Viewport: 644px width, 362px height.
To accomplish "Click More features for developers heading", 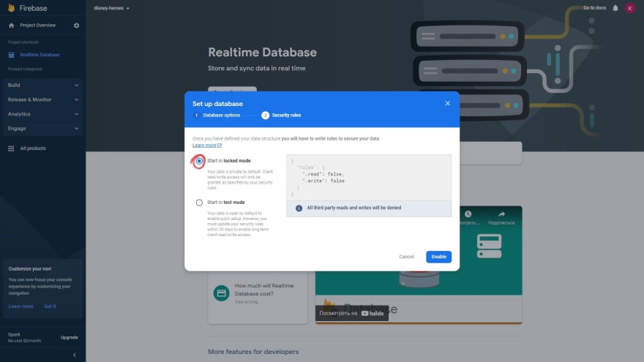I will pos(253,352).
